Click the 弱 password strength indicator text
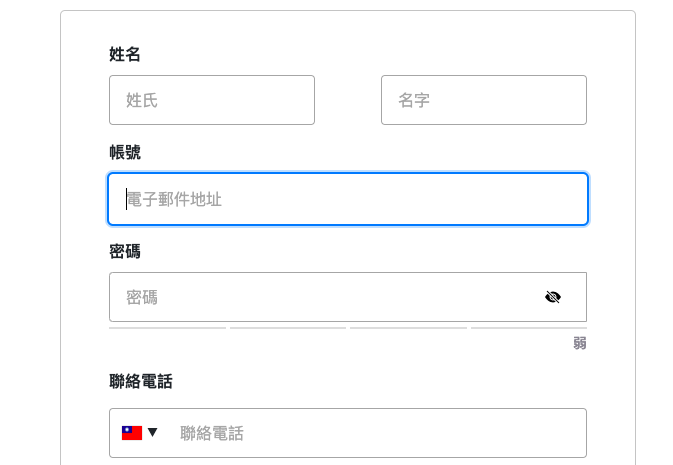 click(580, 343)
